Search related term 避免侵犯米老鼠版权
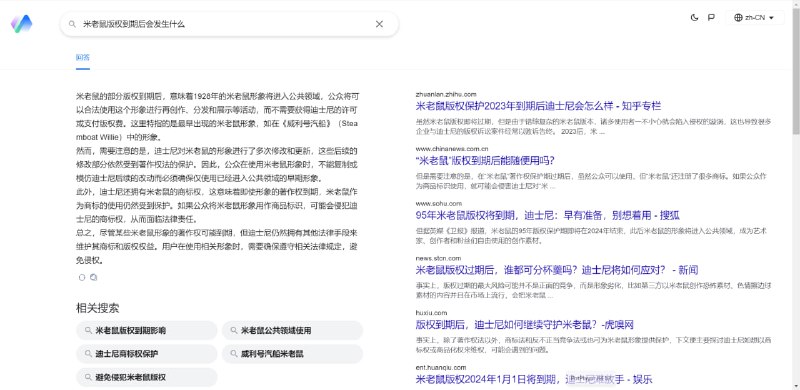 click(147, 378)
